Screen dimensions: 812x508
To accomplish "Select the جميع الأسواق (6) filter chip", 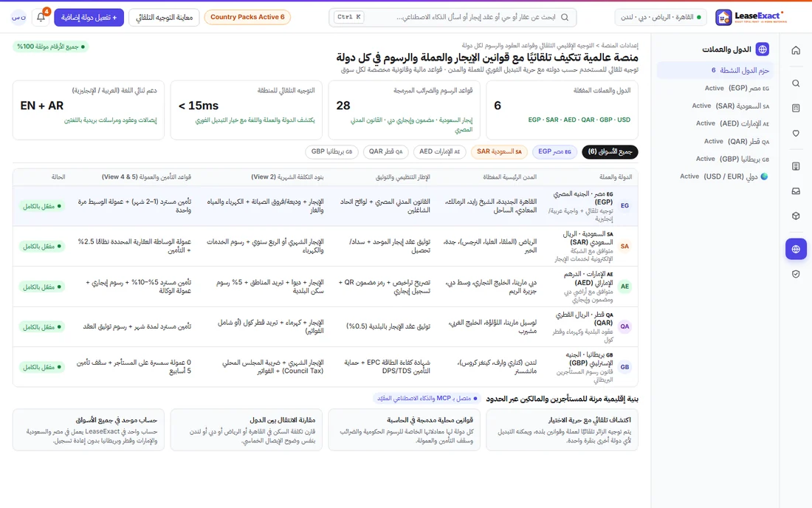I will (x=610, y=151).
